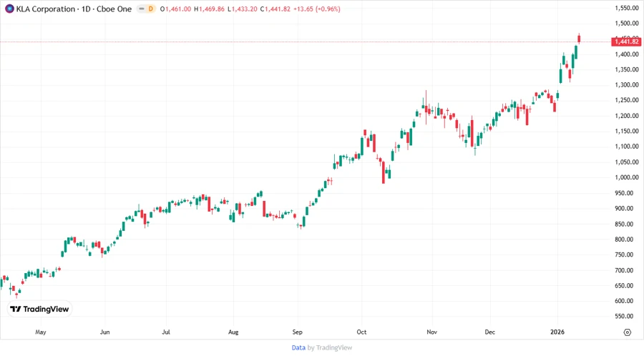Click the 1,350.00 price axis label
The width and height of the screenshot is (644, 356).
[627, 70]
